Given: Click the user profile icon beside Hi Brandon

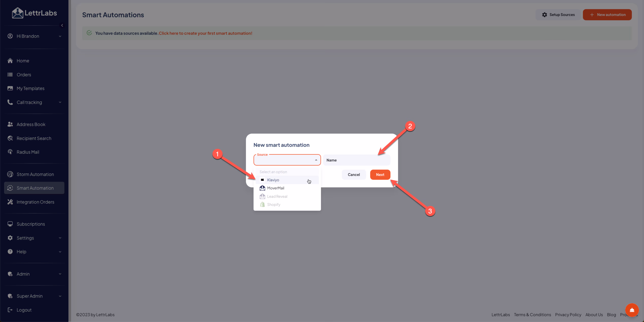Looking at the screenshot, I should (10, 36).
